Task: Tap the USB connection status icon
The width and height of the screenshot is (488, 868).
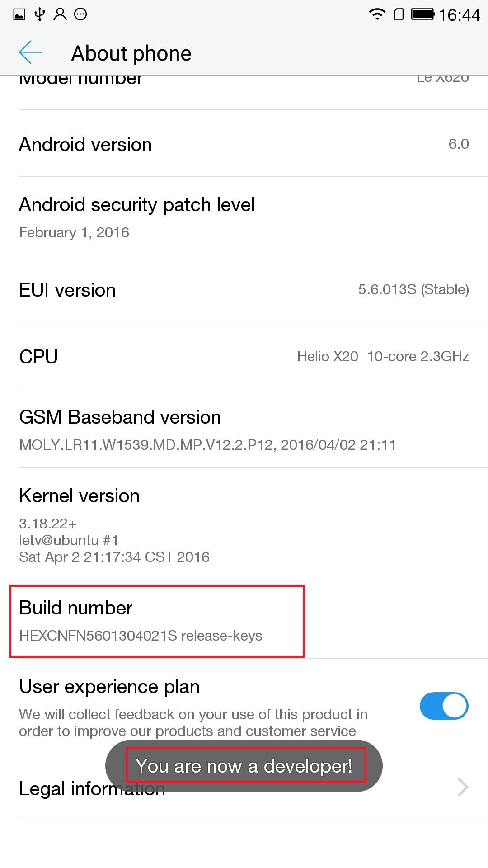Action: 40,14
